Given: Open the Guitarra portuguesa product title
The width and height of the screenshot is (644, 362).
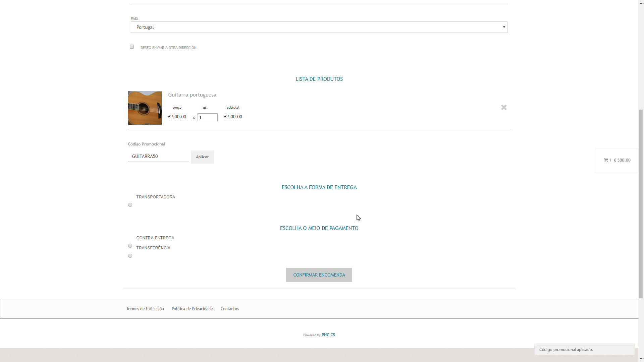Looking at the screenshot, I should 192,95.
